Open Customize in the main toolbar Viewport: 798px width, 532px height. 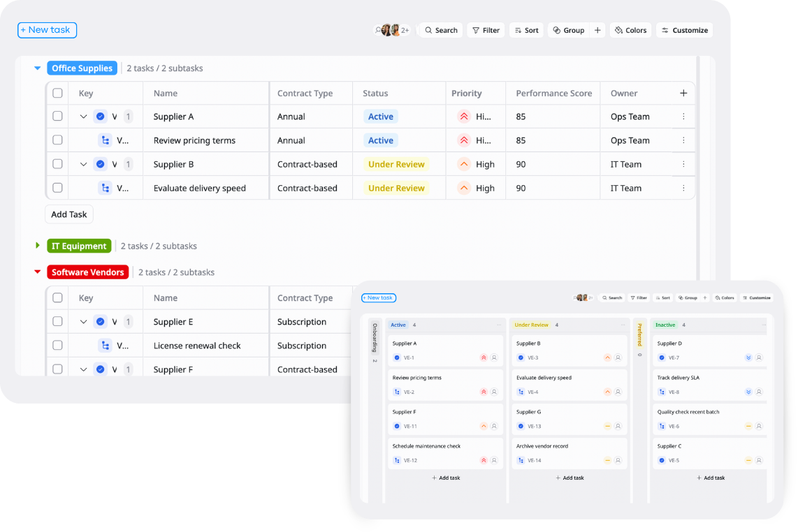pyautogui.click(x=685, y=31)
